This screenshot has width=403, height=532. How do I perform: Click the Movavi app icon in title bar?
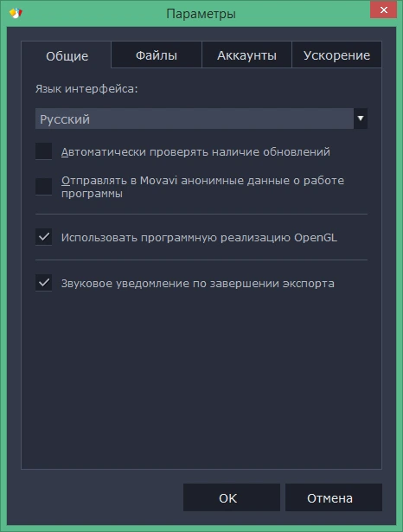(16, 13)
